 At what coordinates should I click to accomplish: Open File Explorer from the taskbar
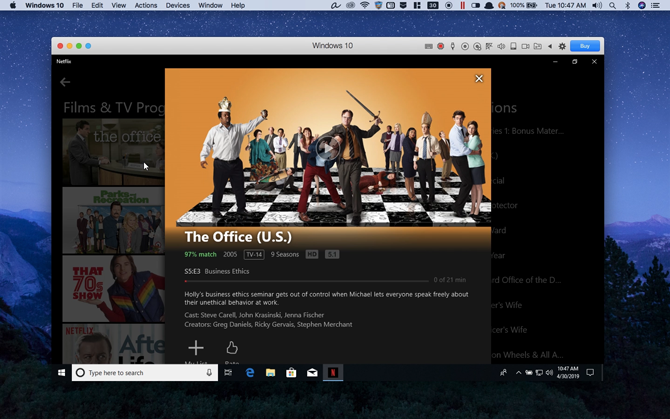270,372
